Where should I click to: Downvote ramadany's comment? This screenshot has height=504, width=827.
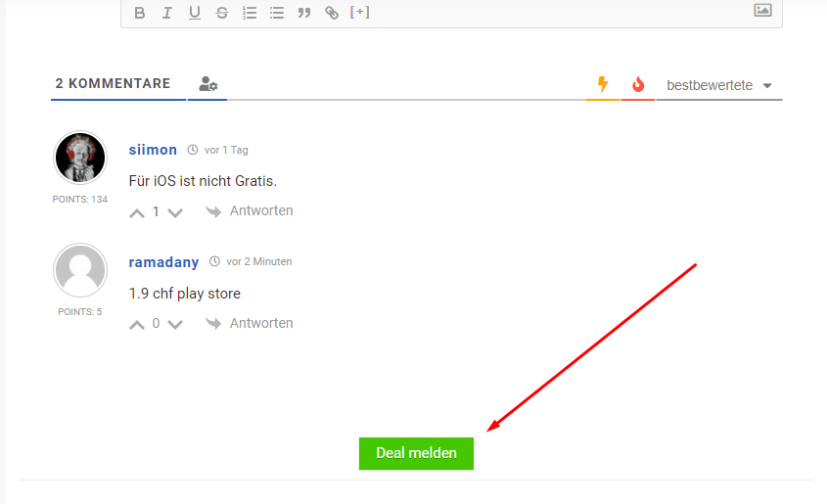[x=175, y=325]
